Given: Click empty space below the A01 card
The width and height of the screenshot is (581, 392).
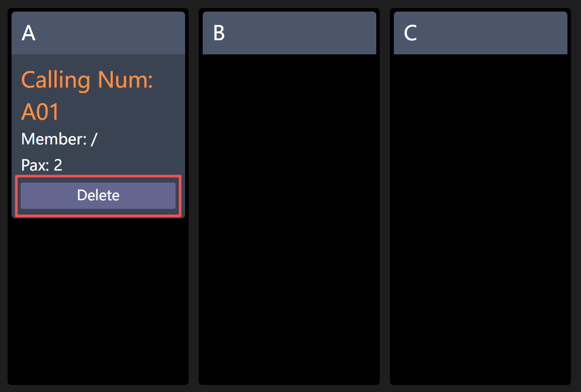Looking at the screenshot, I should click(x=98, y=302).
